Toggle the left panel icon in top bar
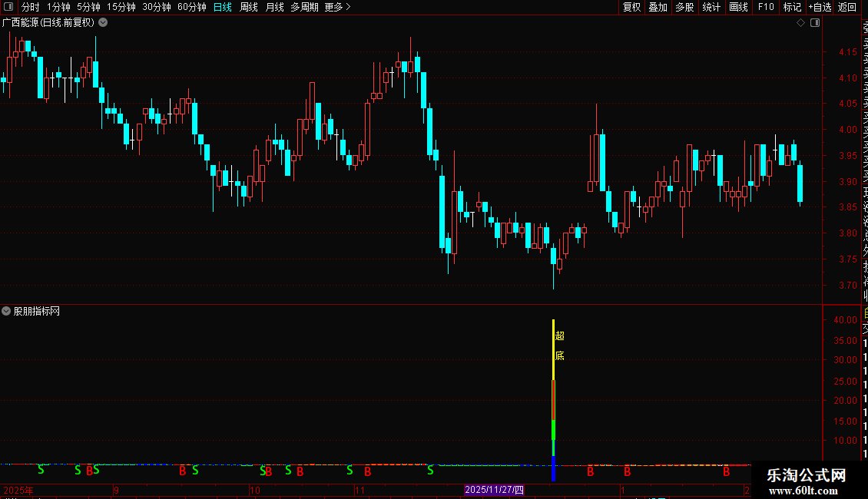 [x=8, y=7]
